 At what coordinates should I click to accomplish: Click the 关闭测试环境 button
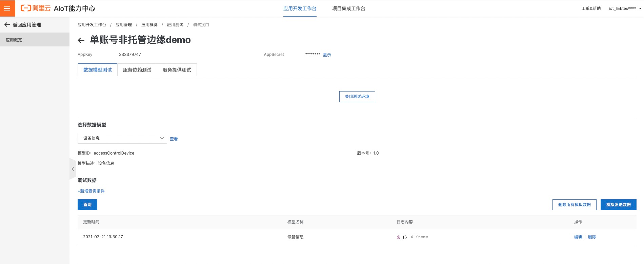pyautogui.click(x=357, y=97)
